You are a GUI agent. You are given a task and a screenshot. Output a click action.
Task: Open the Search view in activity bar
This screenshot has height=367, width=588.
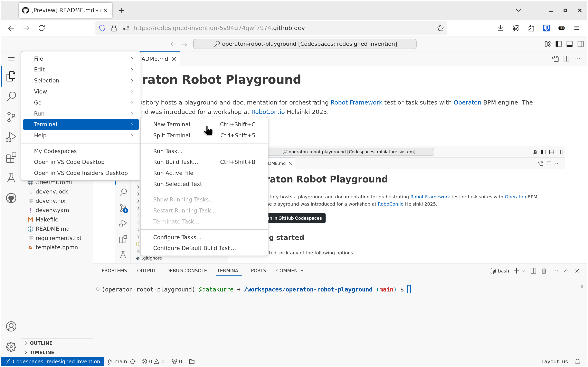tap(11, 96)
